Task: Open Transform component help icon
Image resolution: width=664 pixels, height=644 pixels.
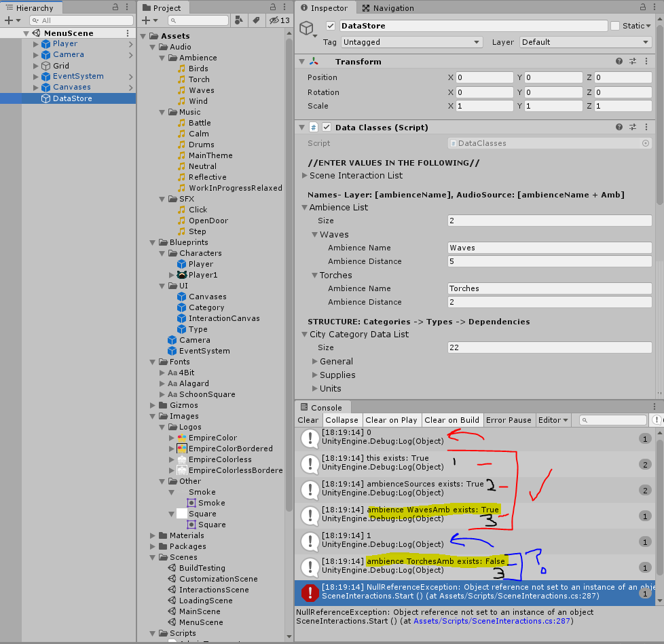Action: [x=619, y=61]
